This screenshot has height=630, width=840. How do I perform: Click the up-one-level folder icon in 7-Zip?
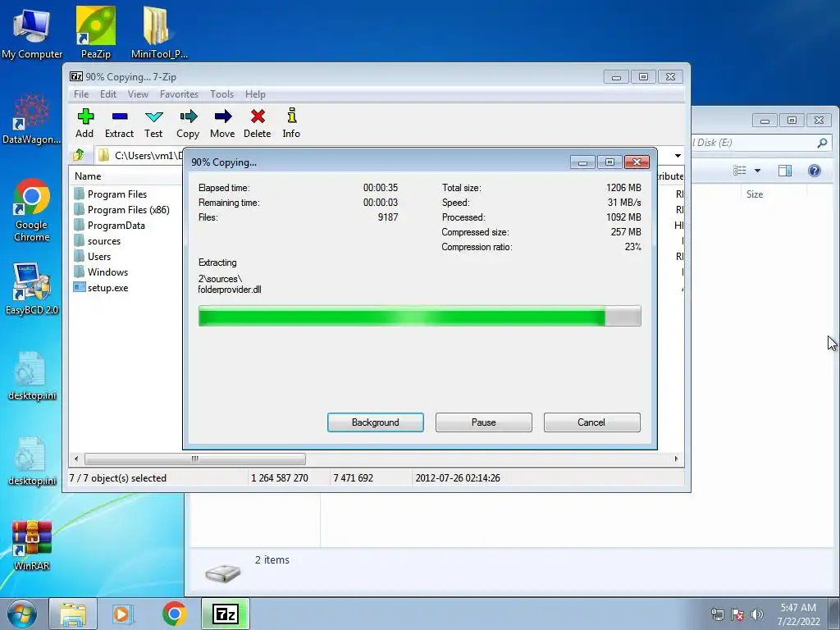[x=79, y=155]
